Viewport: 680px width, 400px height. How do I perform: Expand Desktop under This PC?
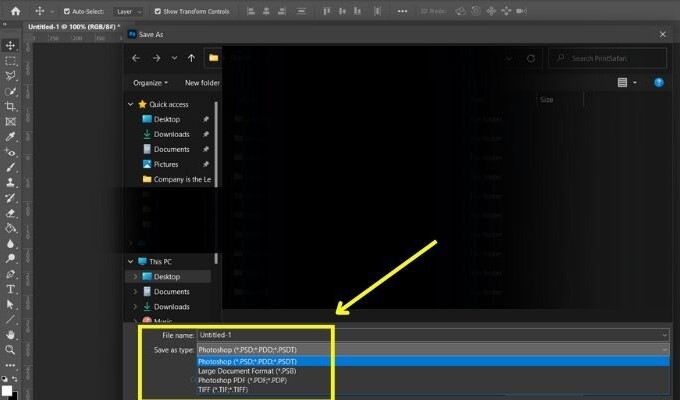[x=135, y=277]
